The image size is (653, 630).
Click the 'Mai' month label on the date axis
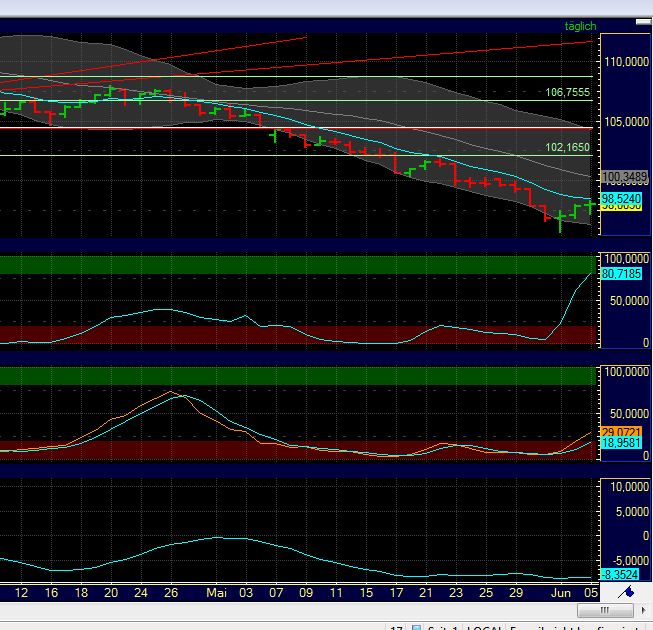pos(216,592)
